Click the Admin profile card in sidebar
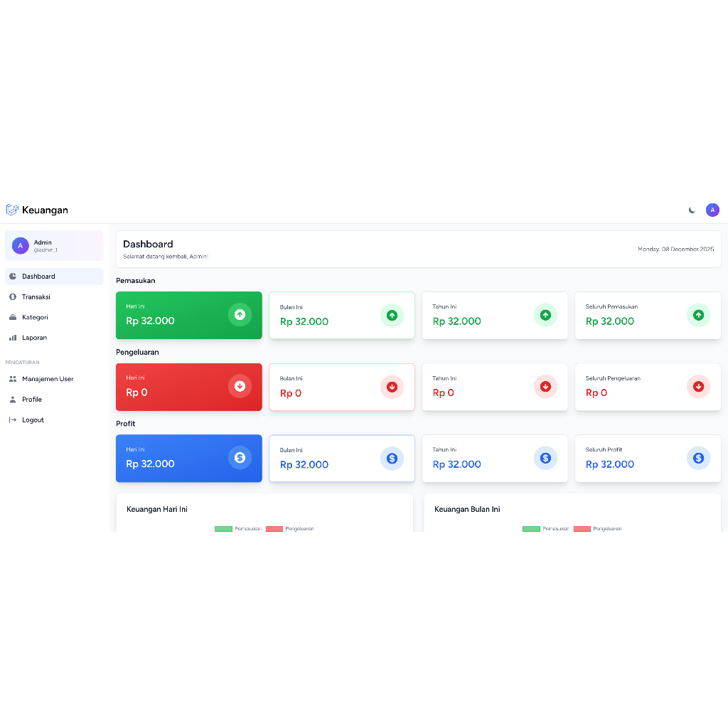The height and width of the screenshot is (728, 728). coord(54,245)
